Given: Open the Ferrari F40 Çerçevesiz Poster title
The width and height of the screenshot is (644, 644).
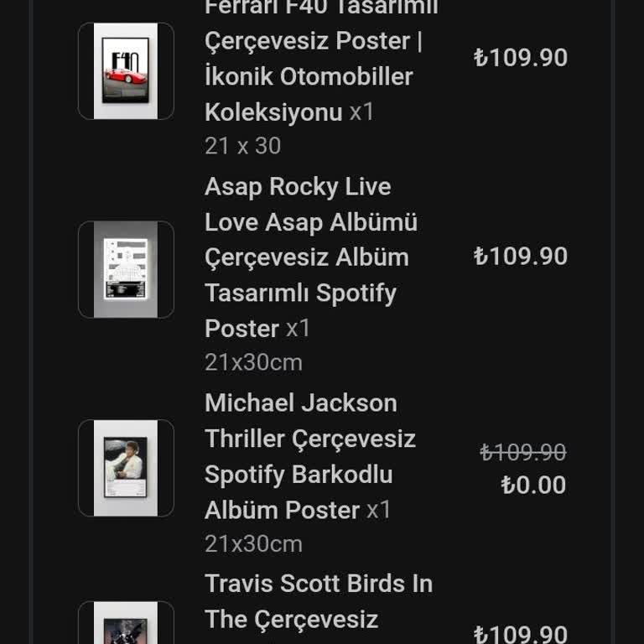Looking at the screenshot, I should [x=313, y=40].
